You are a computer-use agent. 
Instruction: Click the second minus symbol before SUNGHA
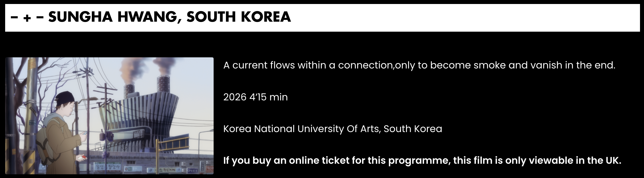point(40,18)
